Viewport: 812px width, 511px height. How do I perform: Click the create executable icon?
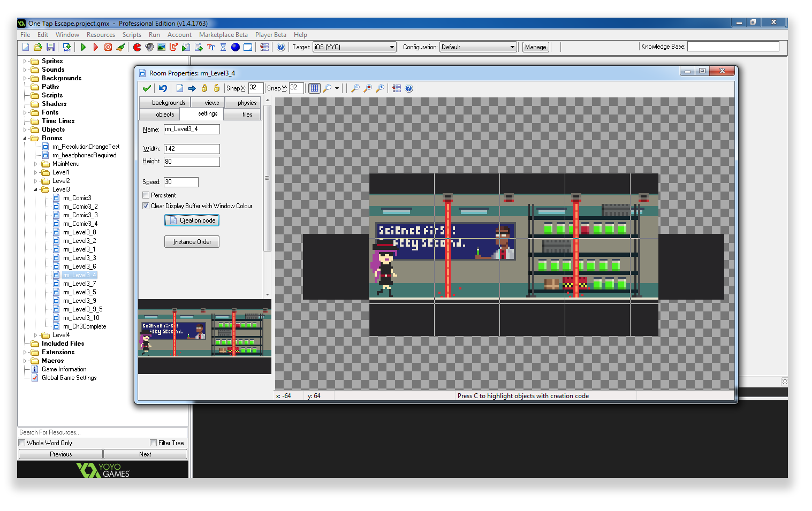67,47
